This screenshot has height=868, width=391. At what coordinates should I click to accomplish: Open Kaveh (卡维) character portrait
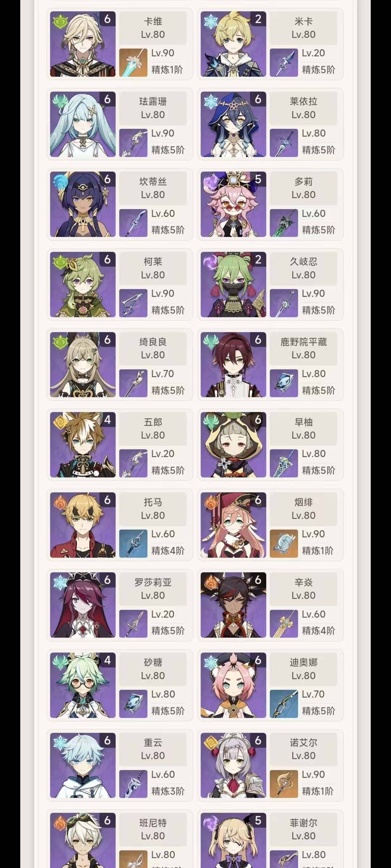83,44
